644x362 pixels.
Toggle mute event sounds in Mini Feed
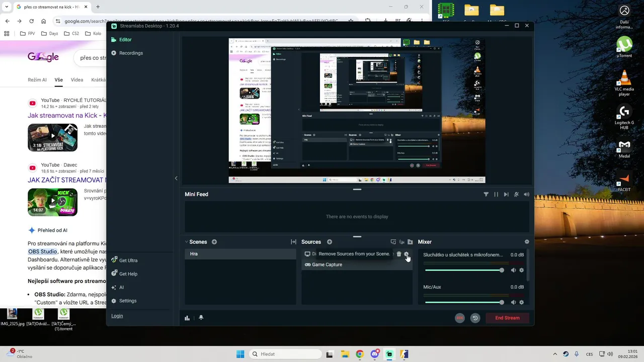[516, 194]
